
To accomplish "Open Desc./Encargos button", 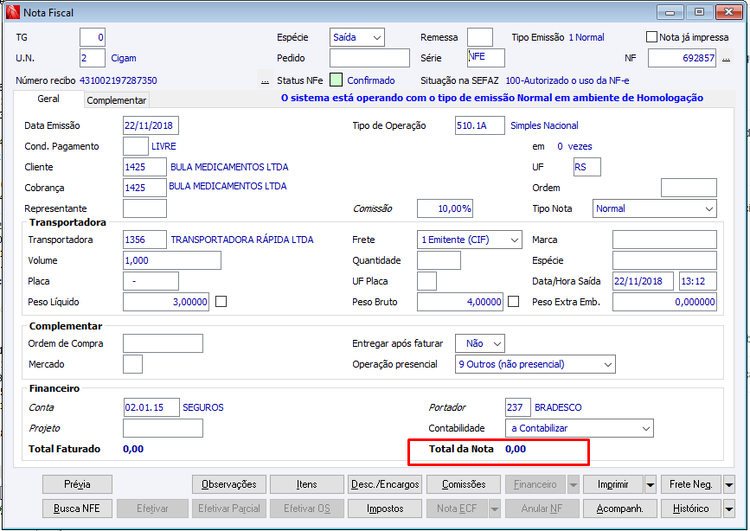I will tap(385, 485).
